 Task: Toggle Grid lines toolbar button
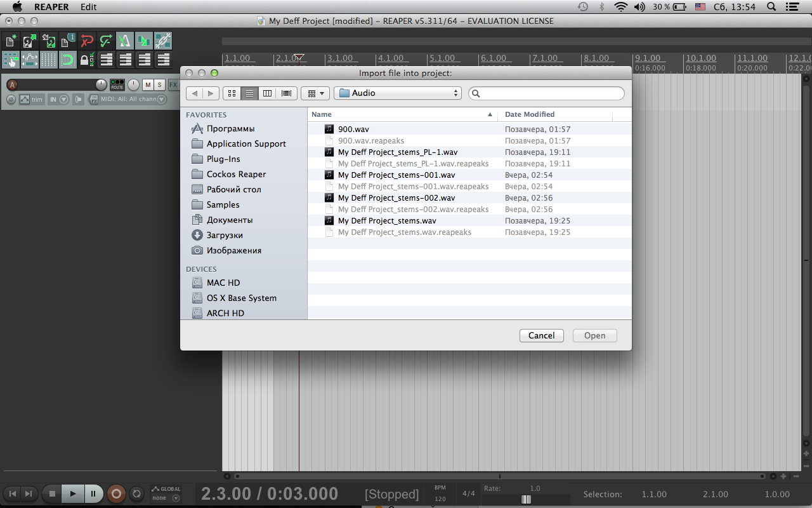(x=49, y=60)
